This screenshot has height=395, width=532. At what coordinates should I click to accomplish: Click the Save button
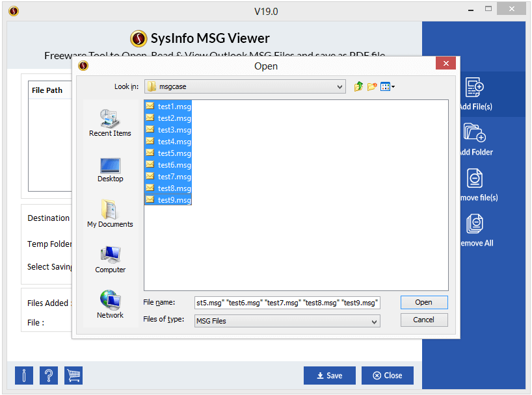(x=330, y=376)
